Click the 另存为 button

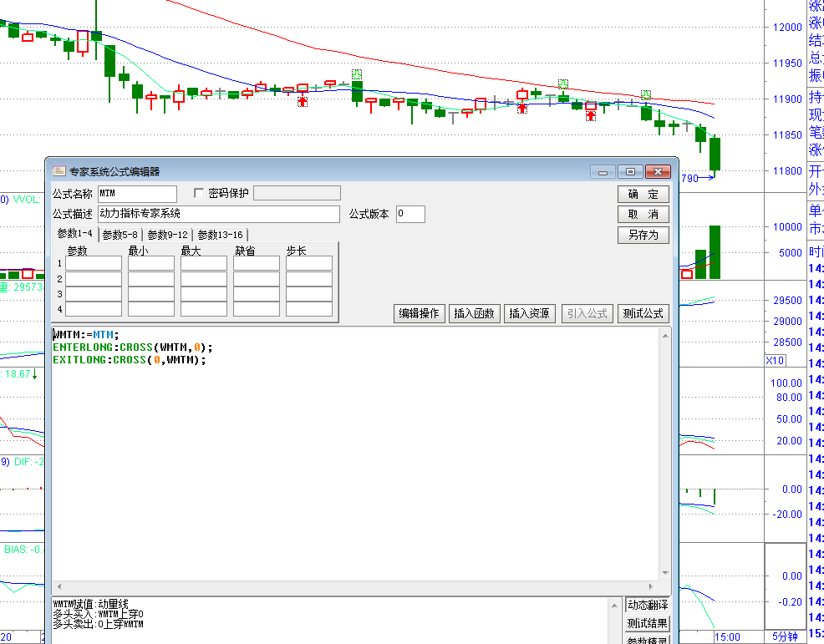643,235
